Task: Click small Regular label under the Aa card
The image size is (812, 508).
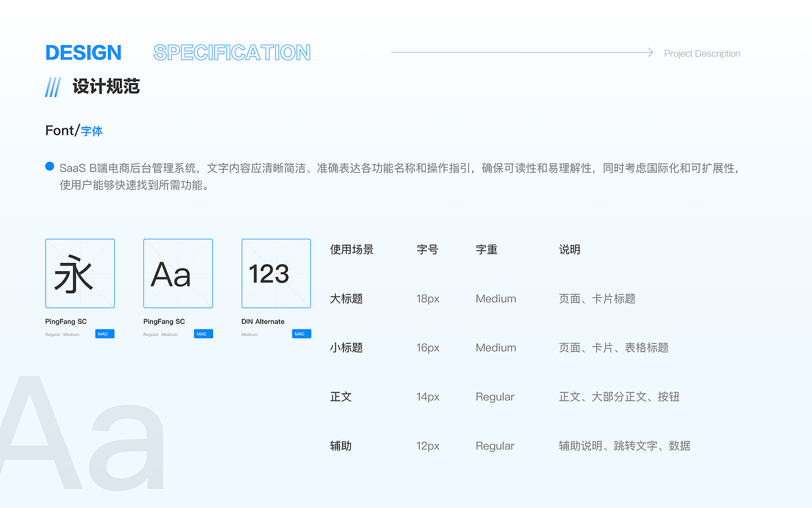Action: tap(151, 335)
